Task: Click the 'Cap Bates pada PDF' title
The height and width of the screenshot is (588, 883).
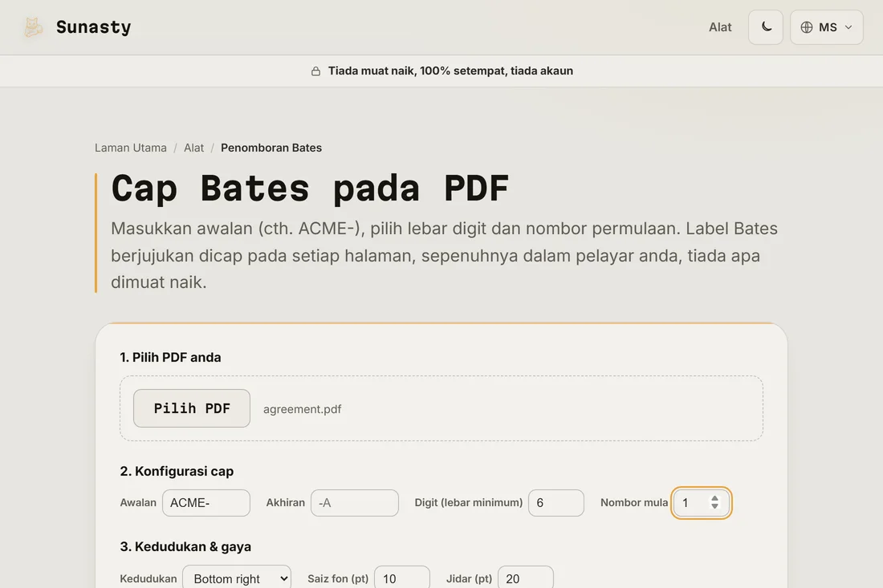Action: (310, 188)
